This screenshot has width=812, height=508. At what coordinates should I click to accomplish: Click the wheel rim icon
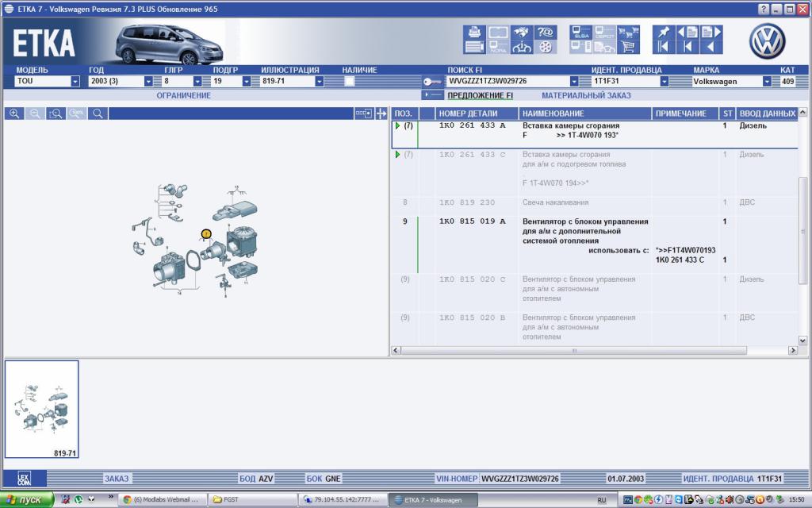coord(545,47)
